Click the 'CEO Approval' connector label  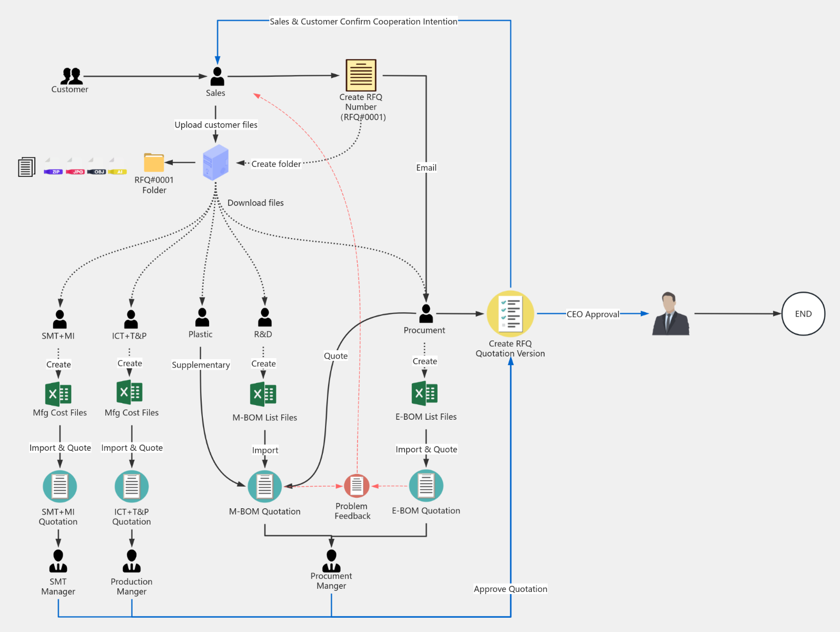click(592, 314)
